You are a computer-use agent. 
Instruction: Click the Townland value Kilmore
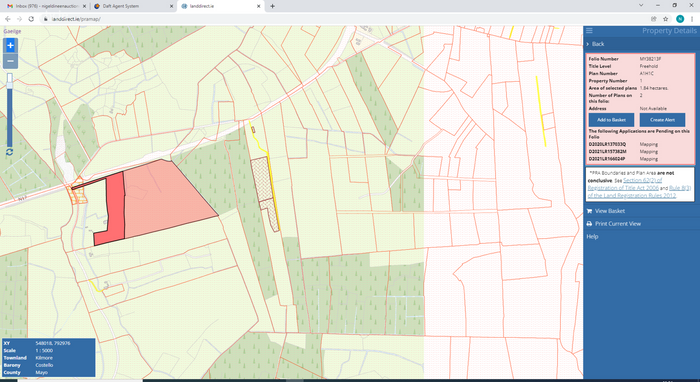click(x=44, y=358)
